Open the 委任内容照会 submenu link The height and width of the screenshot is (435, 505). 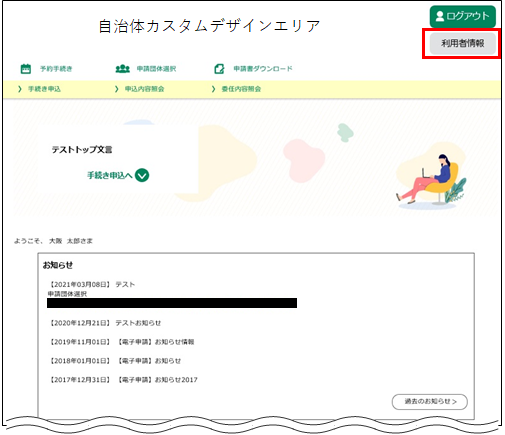pos(241,89)
